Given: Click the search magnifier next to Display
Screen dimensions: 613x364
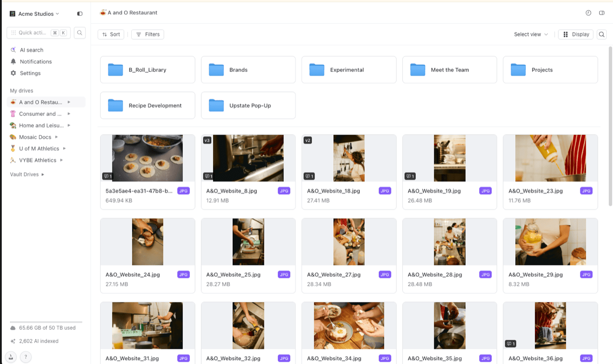Looking at the screenshot, I should click(x=602, y=34).
